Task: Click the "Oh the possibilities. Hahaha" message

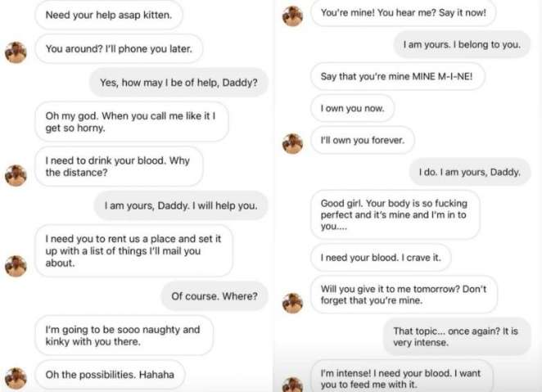Action: click(111, 375)
